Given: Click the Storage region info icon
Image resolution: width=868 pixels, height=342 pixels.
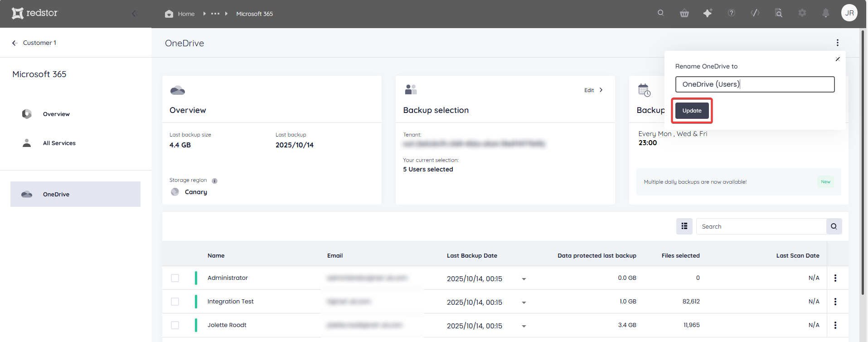Looking at the screenshot, I should click(x=215, y=181).
